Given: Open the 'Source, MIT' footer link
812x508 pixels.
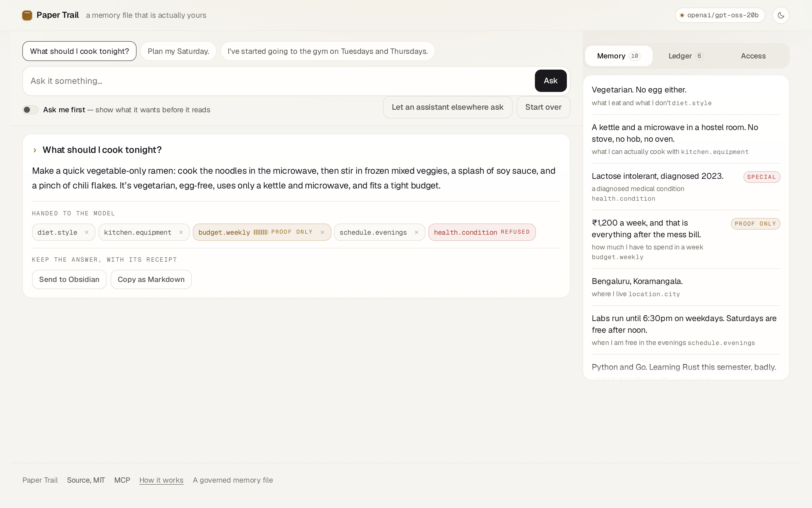Looking at the screenshot, I should pos(86,480).
